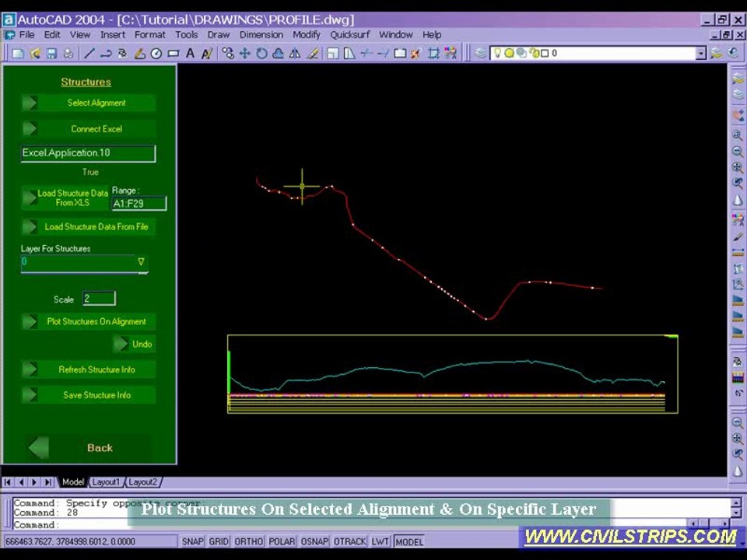Open the Insert menu

click(x=113, y=35)
